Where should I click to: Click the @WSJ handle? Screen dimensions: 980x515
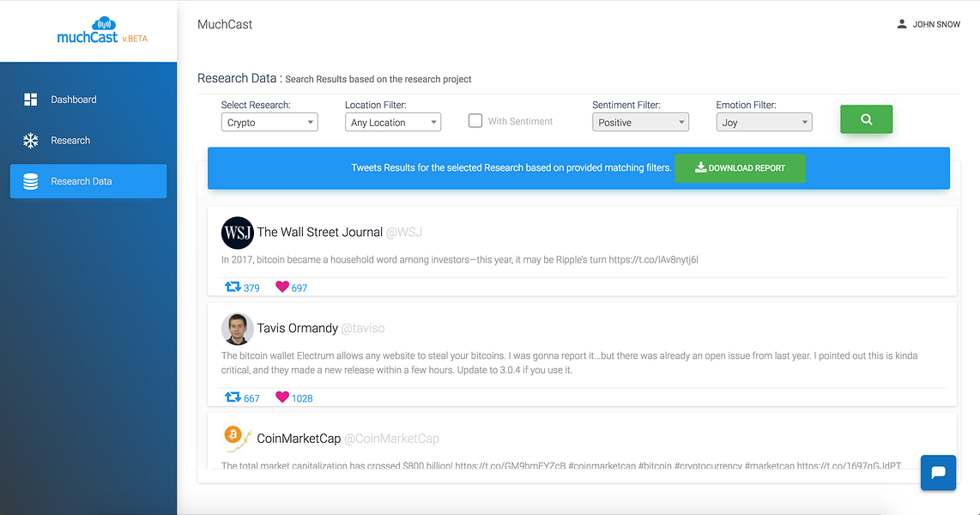coord(403,232)
